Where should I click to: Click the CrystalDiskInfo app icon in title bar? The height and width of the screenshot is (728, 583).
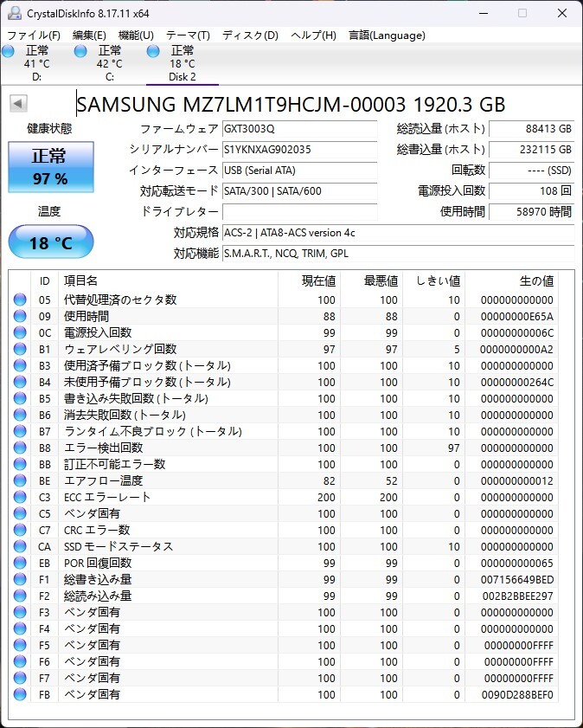pos(15,13)
